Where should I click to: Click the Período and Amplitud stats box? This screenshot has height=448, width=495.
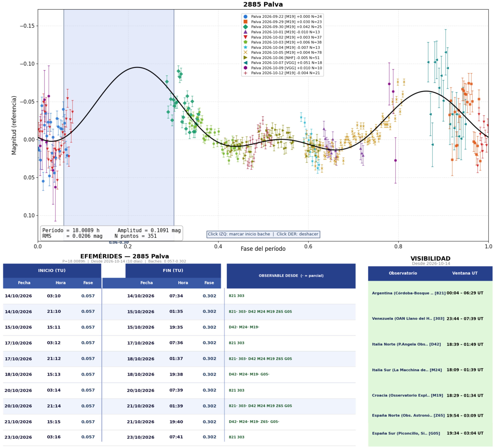(x=111, y=233)
